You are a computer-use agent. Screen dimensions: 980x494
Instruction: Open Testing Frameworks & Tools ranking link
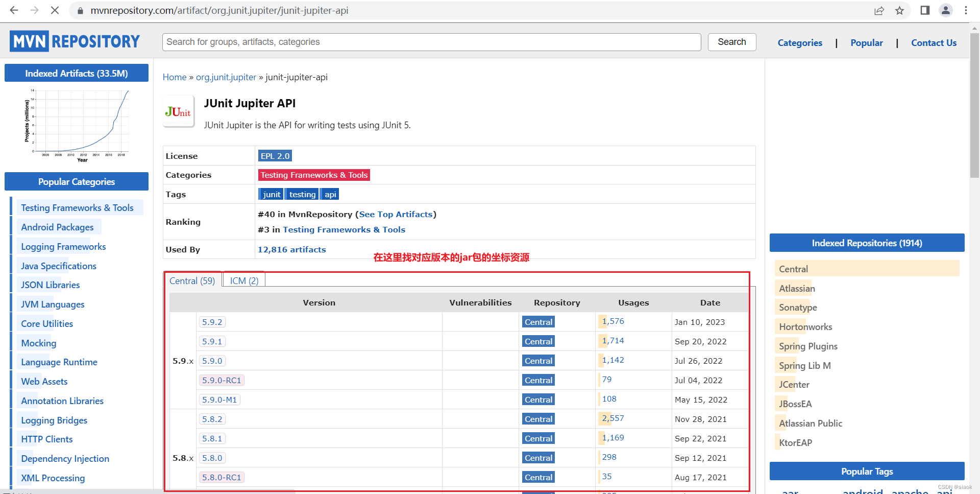click(x=344, y=230)
